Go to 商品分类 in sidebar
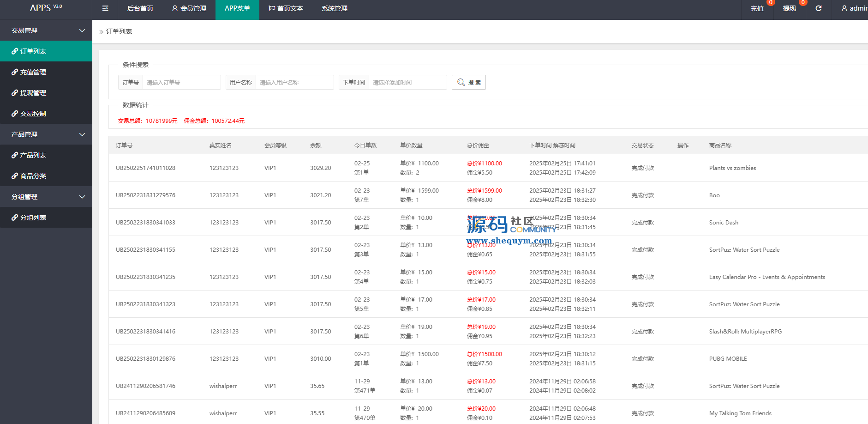Viewport: 868px width, 424px height. 46,176
